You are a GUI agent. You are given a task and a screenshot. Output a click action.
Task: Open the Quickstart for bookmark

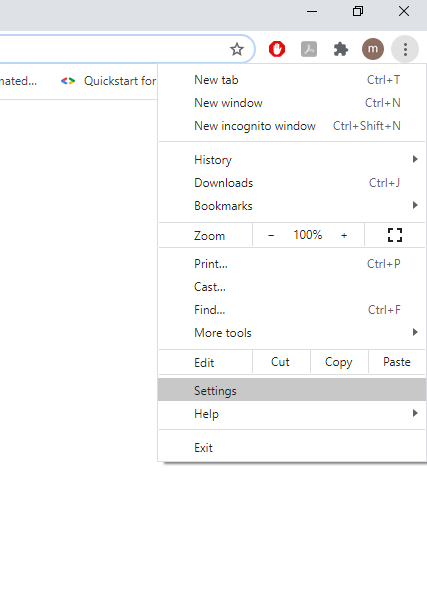point(108,81)
